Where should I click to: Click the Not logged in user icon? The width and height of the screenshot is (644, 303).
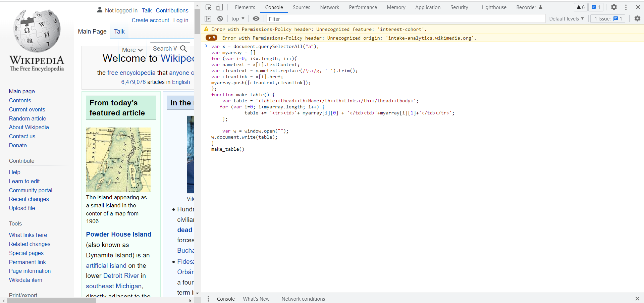100,10
